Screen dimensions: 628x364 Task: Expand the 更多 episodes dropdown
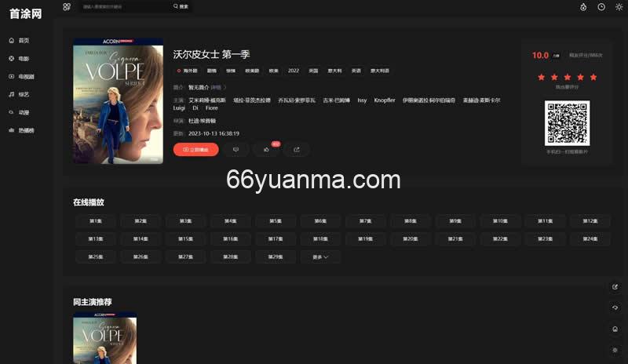point(320,257)
